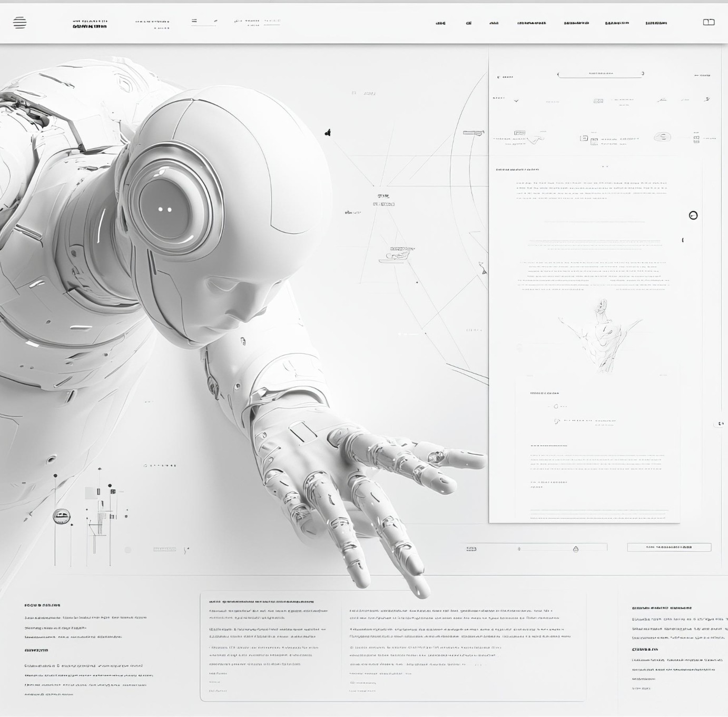Image resolution: width=728 pixels, height=717 pixels.
Task: Click the small black marker near robot's head
Action: [328, 133]
